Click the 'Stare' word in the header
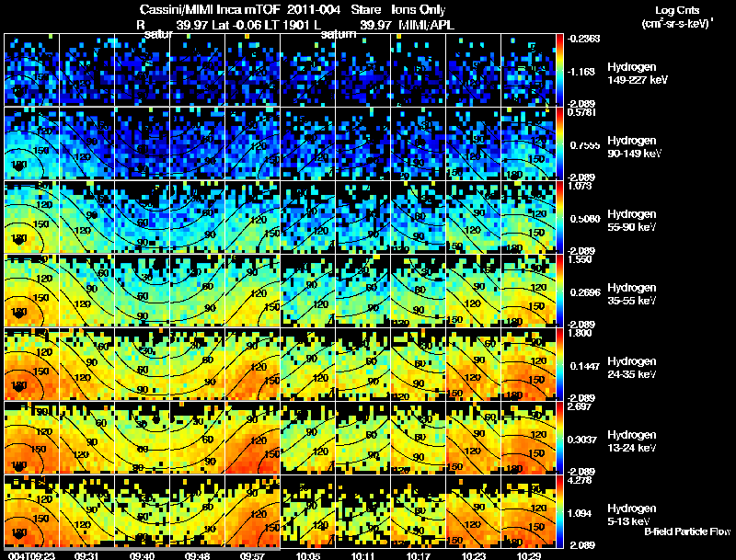This screenshot has width=736, height=560. (x=365, y=9)
